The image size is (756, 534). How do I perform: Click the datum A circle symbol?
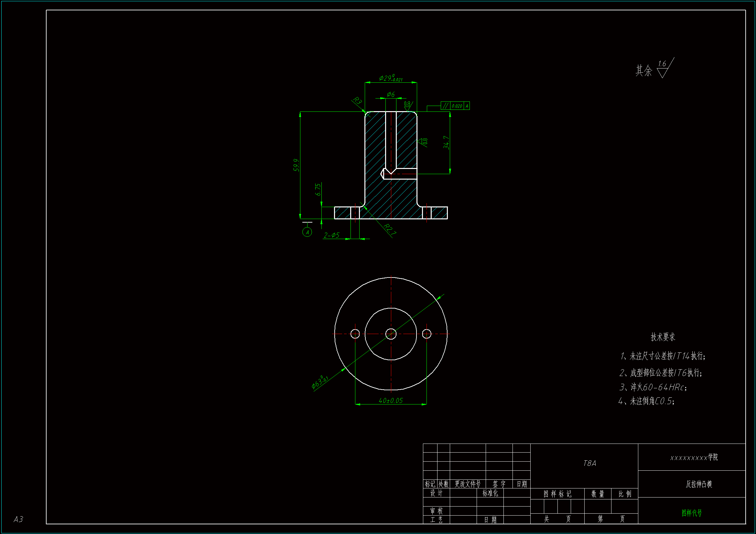(x=307, y=232)
